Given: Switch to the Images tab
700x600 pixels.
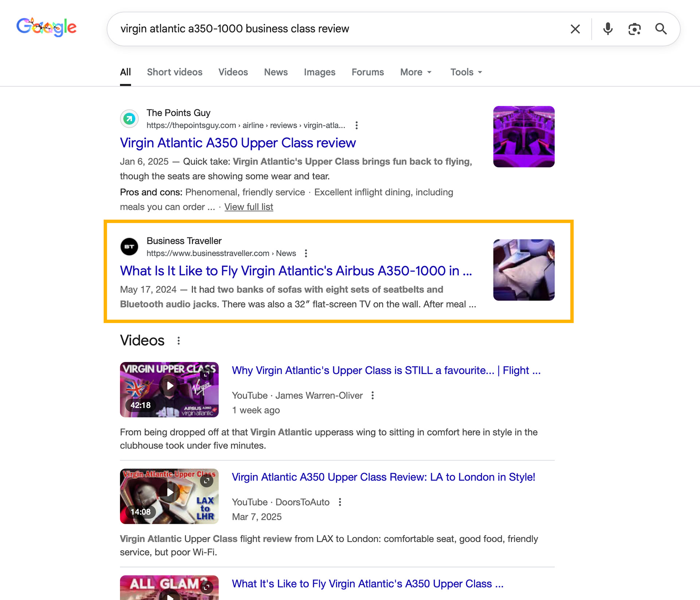Looking at the screenshot, I should coord(319,72).
